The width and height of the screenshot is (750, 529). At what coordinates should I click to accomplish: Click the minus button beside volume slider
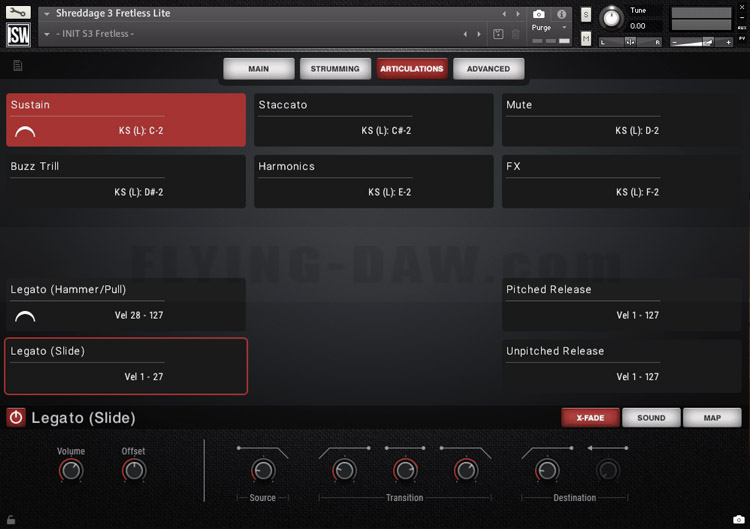674,43
